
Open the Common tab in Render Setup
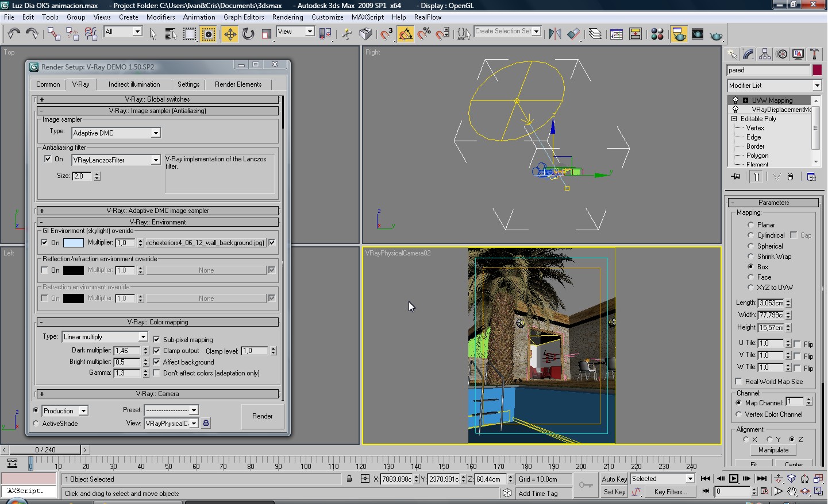[48, 84]
